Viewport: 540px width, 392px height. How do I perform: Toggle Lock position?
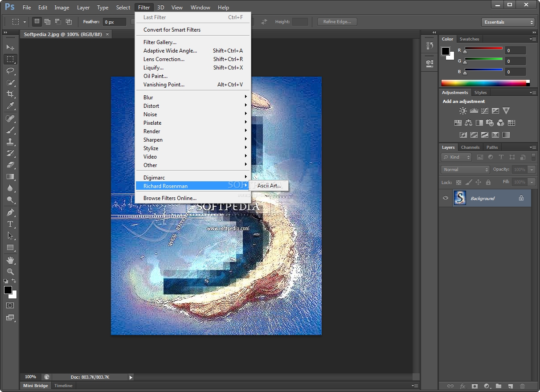[478, 182]
